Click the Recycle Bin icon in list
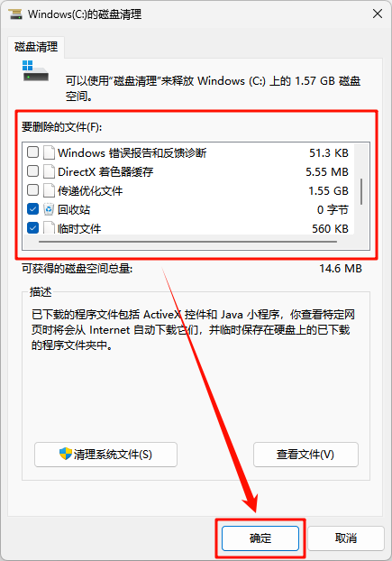Viewport: 392px width, 561px height. point(49,209)
